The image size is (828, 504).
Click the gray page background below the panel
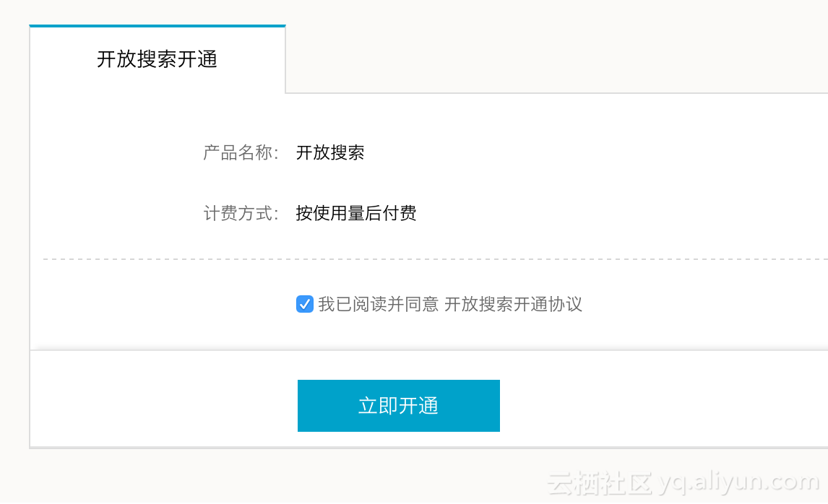[289, 477]
